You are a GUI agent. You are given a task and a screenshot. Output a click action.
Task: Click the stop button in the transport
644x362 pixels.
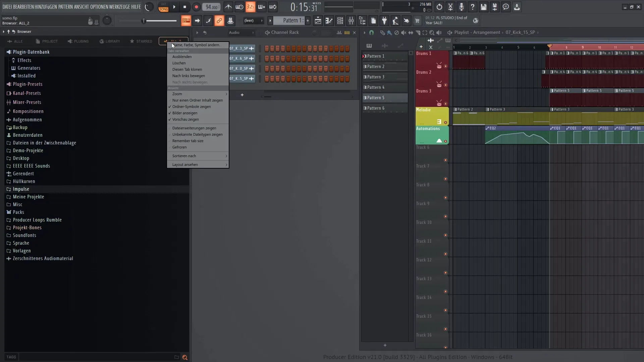tap(185, 7)
